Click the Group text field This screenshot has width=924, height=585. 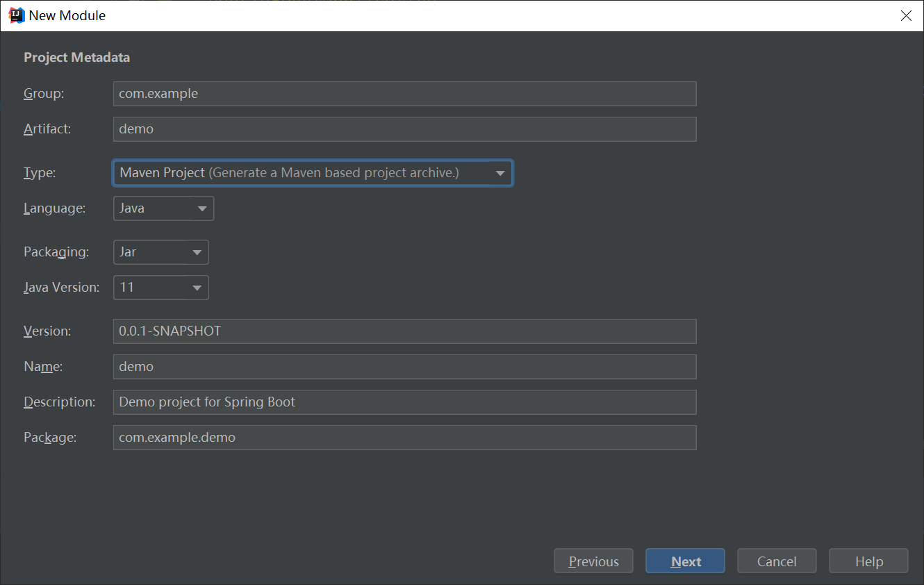click(404, 94)
